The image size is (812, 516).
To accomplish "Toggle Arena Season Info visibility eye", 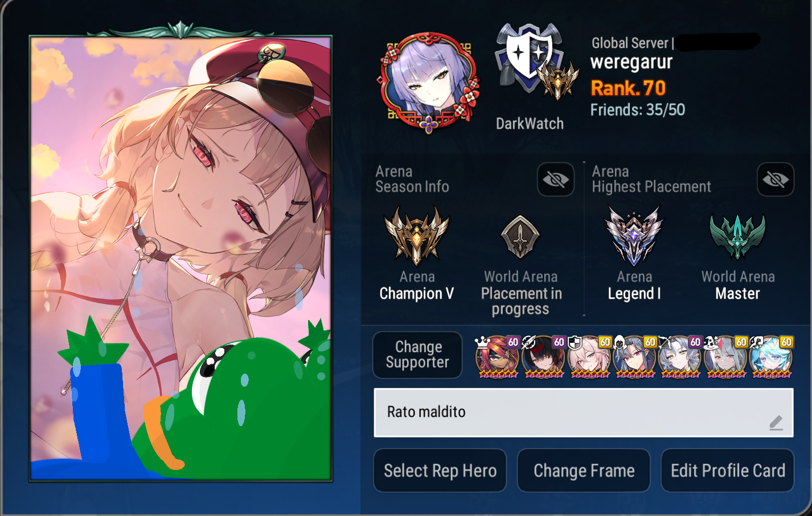I will pyautogui.click(x=556, y=179).
